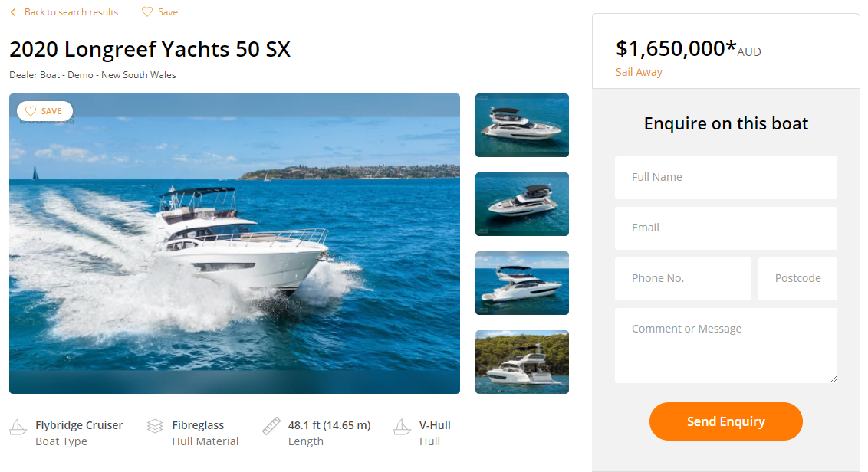
Task: Open the first yacht thumbnail image
Action: pyautogui.click(x=522, y=125)
